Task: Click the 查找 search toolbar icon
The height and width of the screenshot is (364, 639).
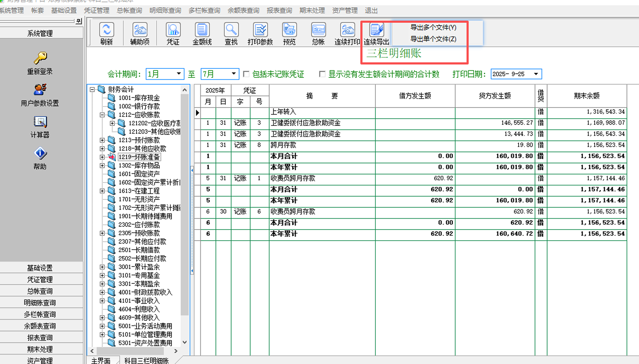Action: point(231,30)
